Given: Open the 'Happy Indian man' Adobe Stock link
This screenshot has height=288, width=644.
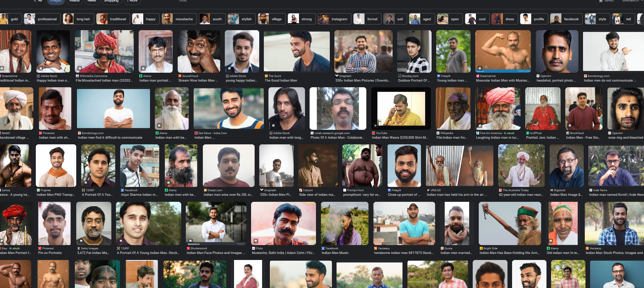Looking at the screenshot, I should pos(53,81).
